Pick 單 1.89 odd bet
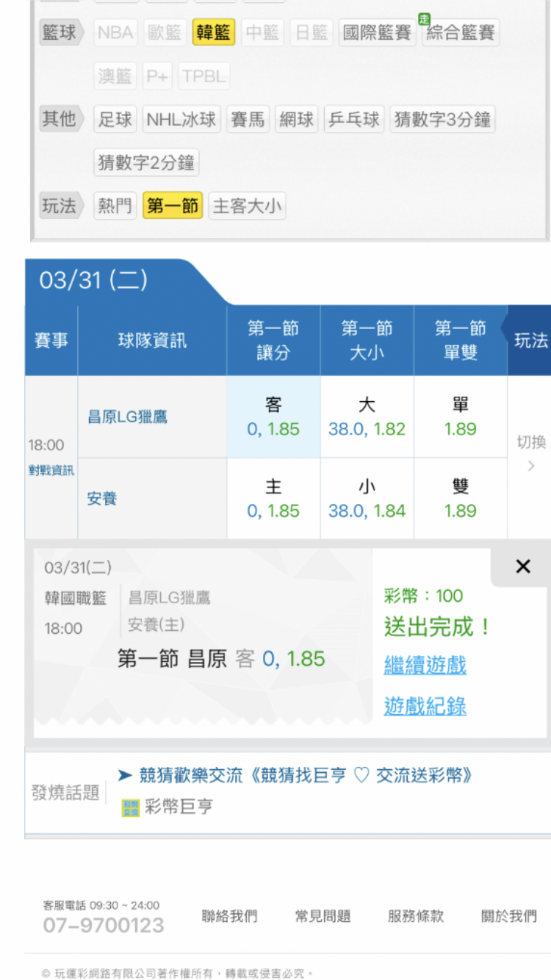Image resolution: width=551 pixels, height=980 pixels. coord(461,417)
